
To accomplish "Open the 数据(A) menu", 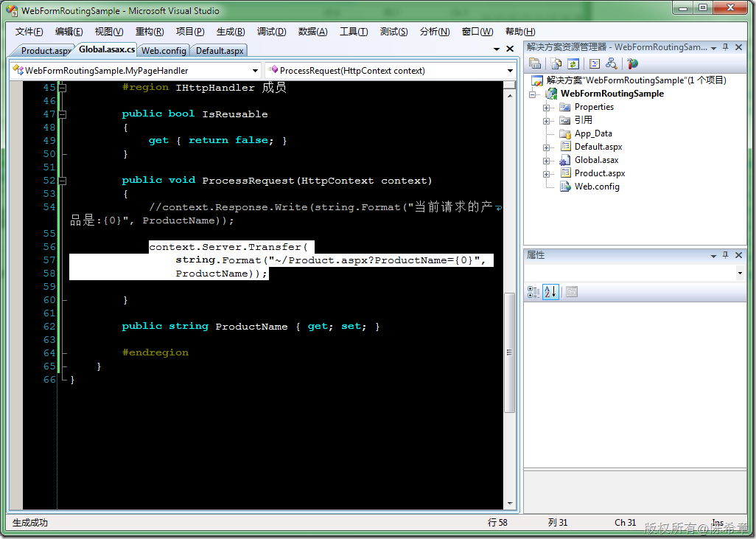I will click(x=313, y=32).
